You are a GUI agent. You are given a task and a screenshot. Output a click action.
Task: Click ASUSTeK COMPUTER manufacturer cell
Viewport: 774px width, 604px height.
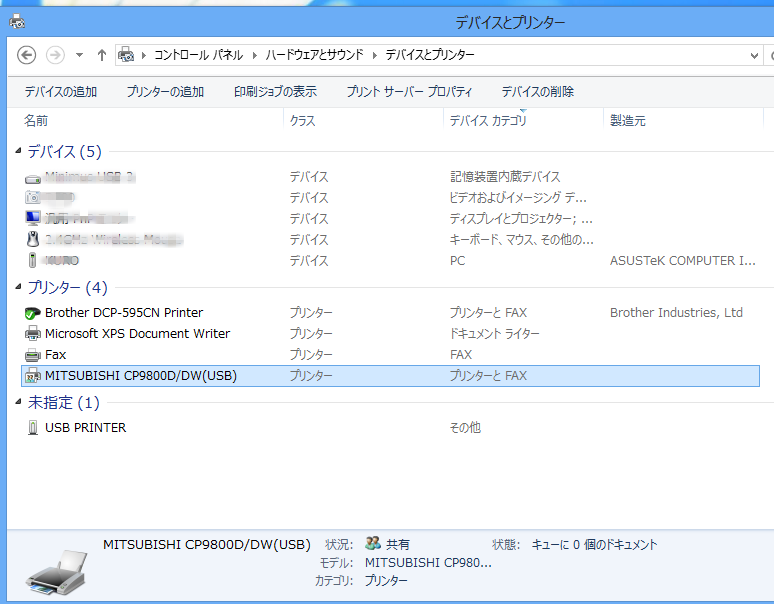[x=683, y=261]
